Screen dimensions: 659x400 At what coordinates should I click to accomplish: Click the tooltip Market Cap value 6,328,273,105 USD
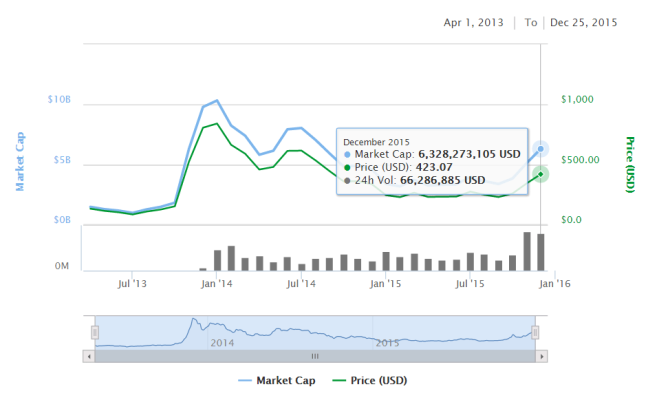[x=469, y=154]
